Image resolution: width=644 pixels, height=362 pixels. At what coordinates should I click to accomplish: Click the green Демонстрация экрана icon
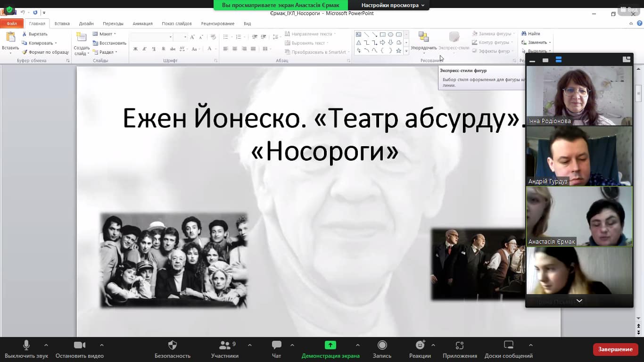click(x=330, y=346)
